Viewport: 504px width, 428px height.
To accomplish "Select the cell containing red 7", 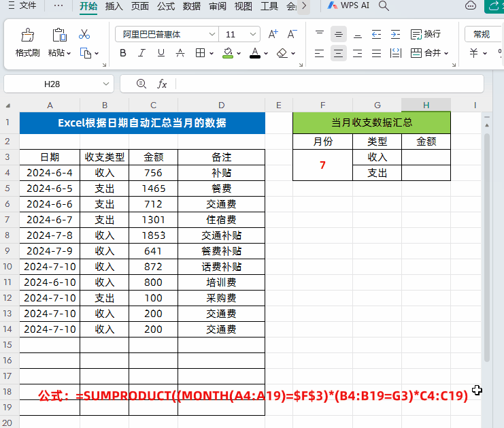I will pyautogui.click(x=322, y=165).
